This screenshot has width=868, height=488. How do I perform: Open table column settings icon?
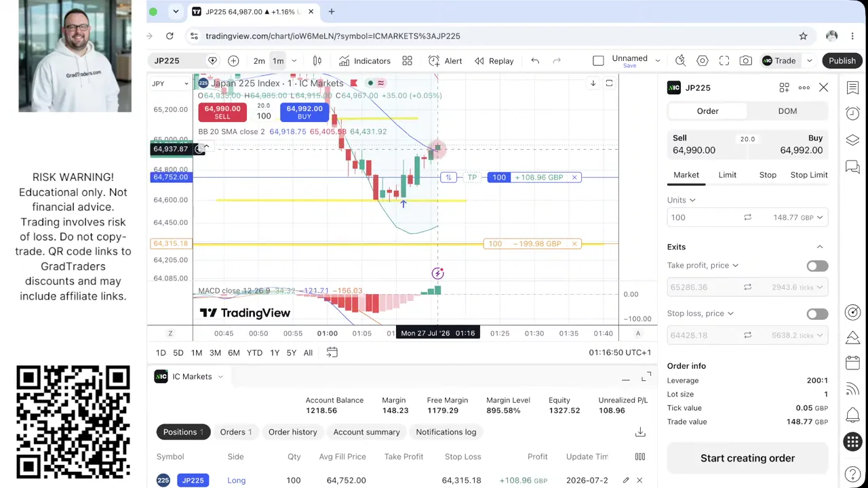pos(640,457)
